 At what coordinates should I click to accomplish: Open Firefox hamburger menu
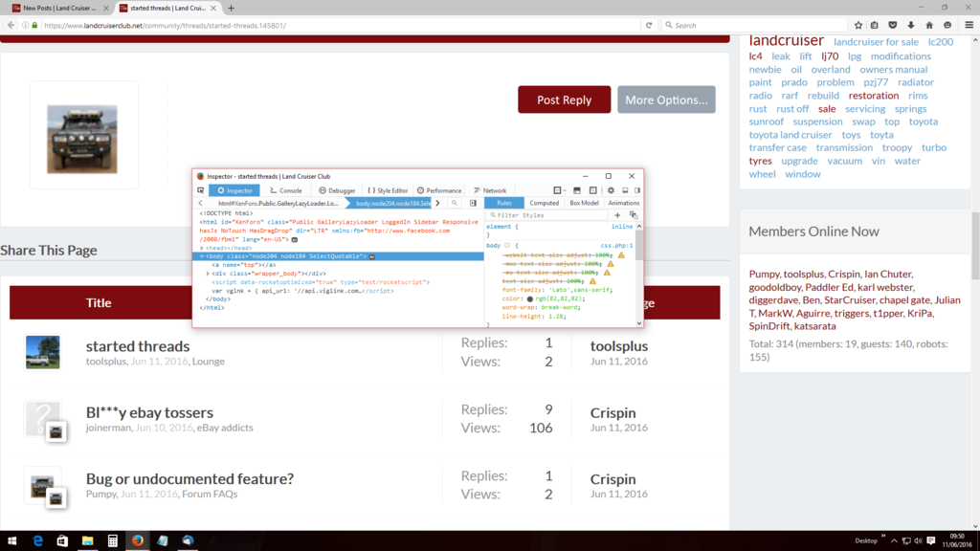(969, 25)
